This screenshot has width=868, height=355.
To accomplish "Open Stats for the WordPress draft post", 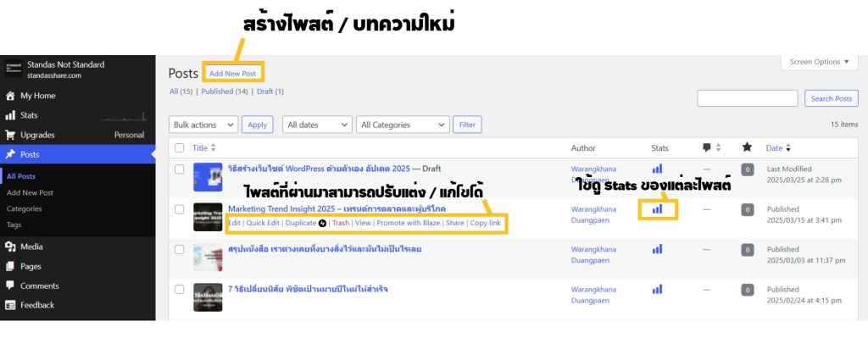I will 657,169.
